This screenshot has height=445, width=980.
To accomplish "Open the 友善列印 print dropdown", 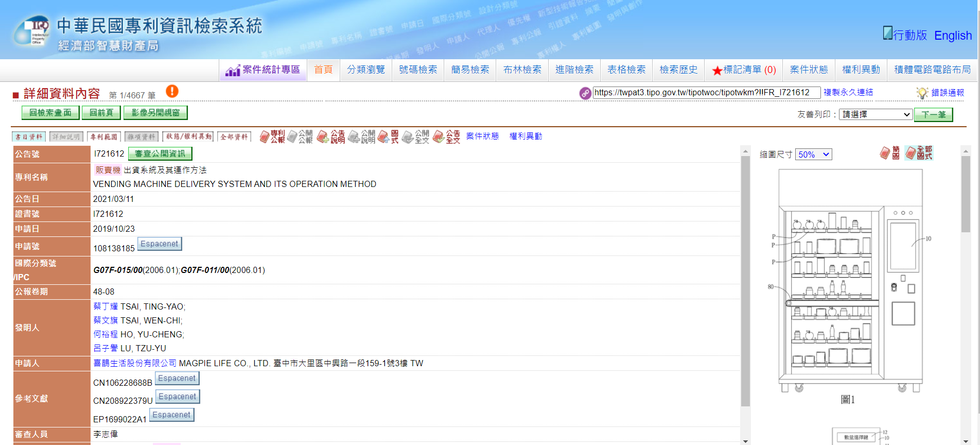I will pyautogui.click(x=875, y=114).
